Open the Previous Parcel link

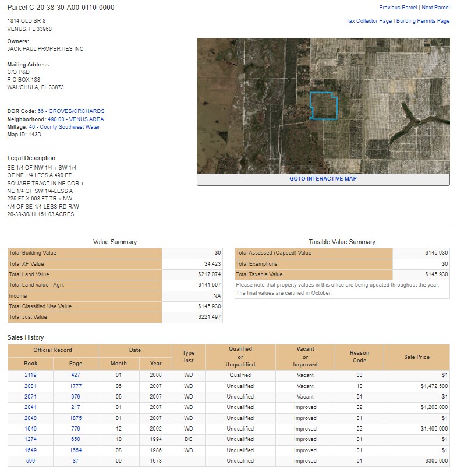click(x=398, y=8)
